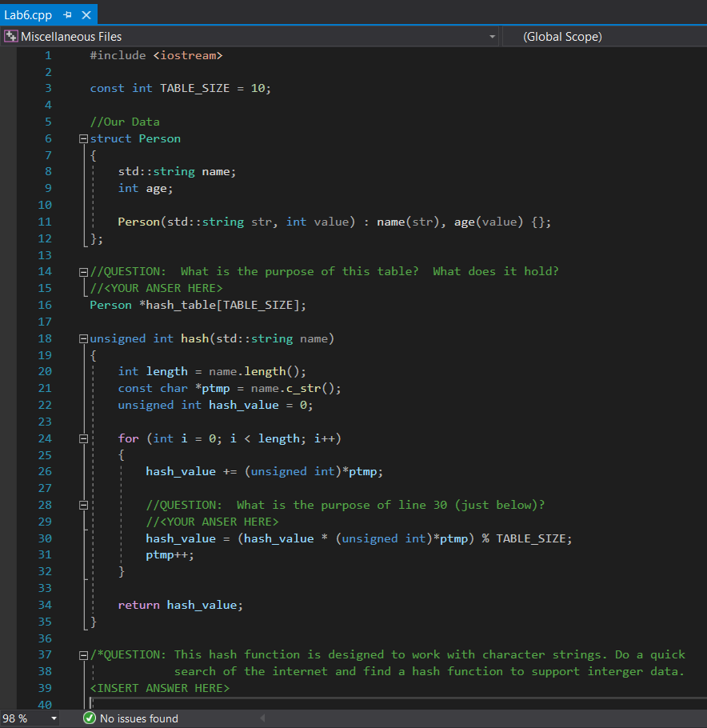The width and height of the screenshot is (707, 728).
Task: Click line number 30 in the gutter
Action: (45, 538)
